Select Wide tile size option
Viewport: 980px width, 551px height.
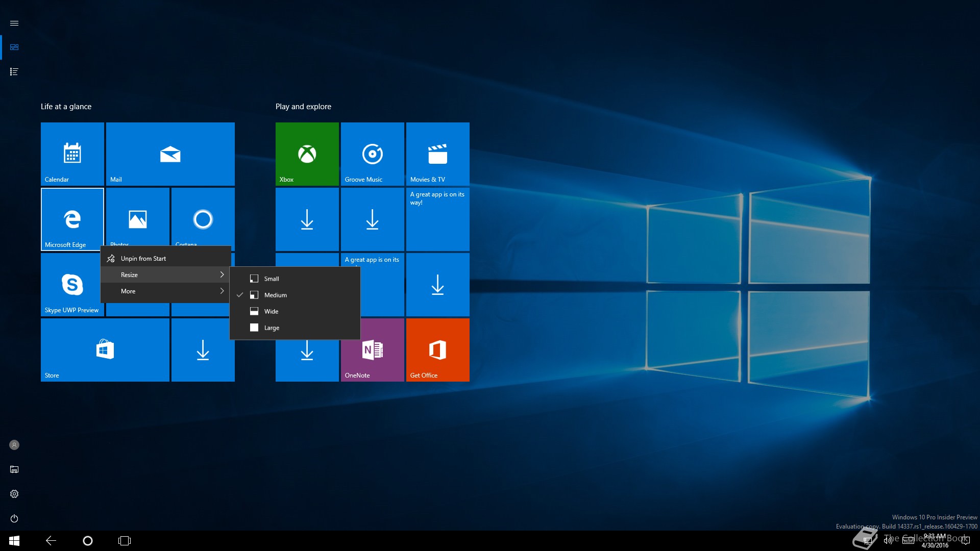[271, 311]
